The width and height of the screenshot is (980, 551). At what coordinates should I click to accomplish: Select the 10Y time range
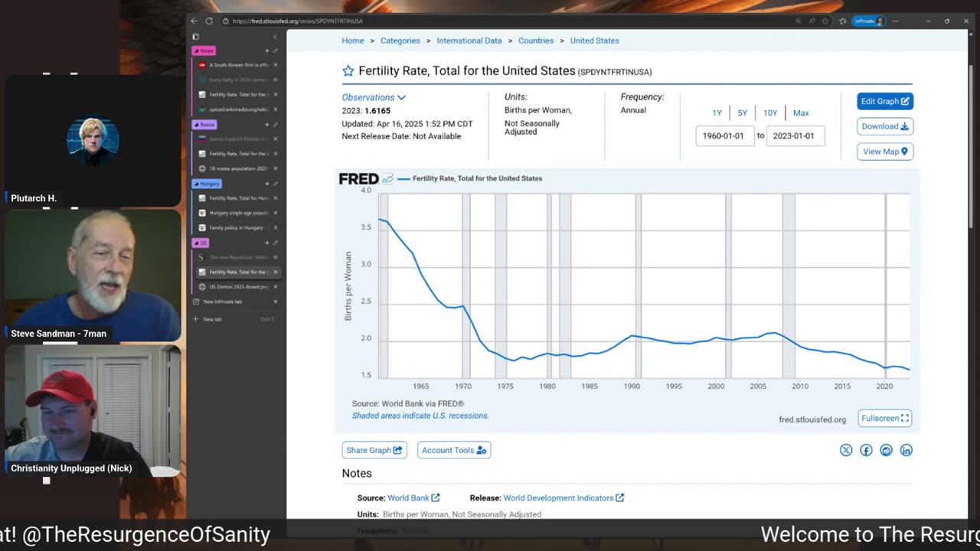[770, 113]
